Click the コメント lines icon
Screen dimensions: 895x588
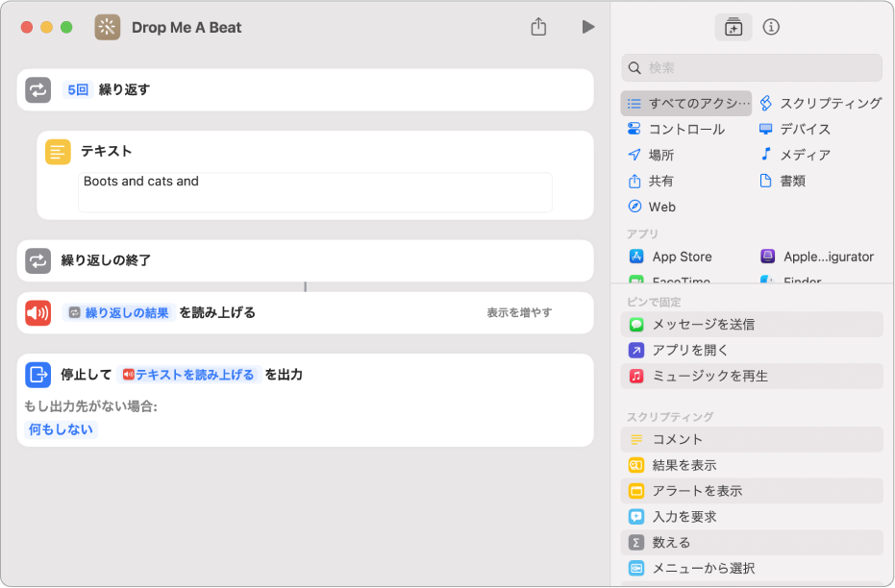pos(636,440)
